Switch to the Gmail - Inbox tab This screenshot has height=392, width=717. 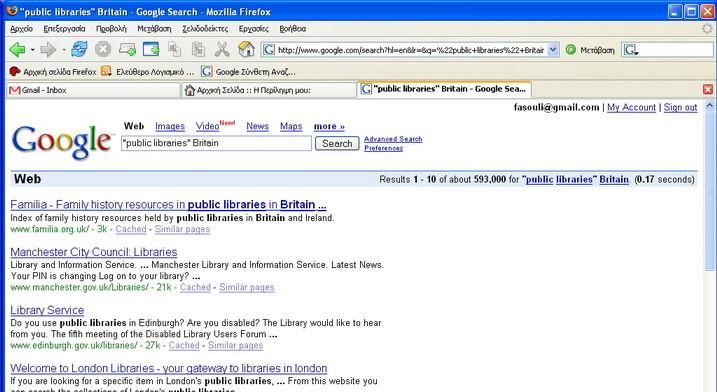pyautogui.click(x=93, y=90)
